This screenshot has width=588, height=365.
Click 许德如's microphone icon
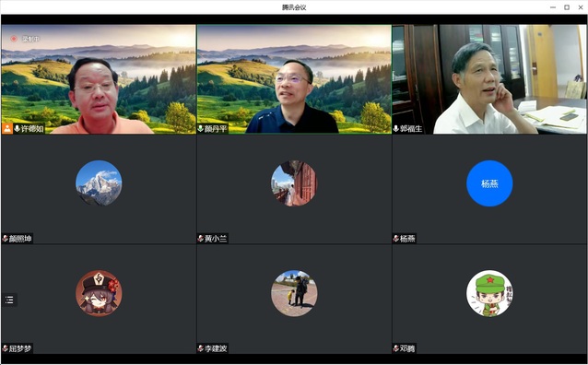click(17, 129)
